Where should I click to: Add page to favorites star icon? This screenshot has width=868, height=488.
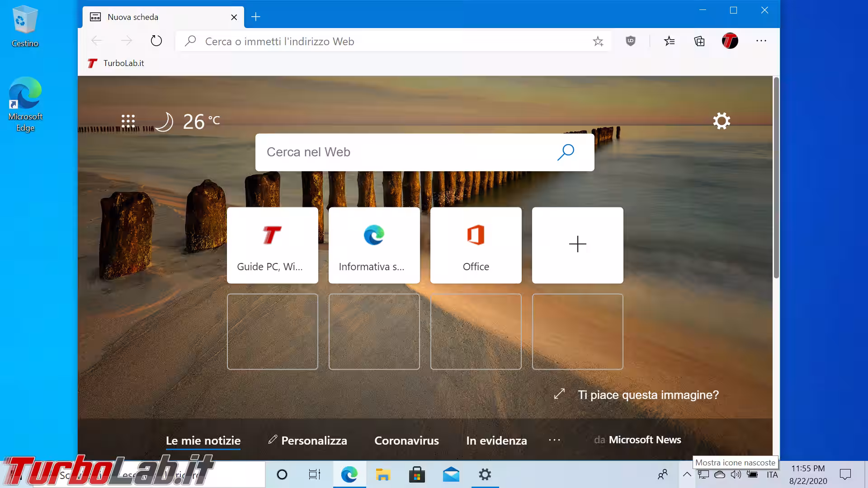(598, 42)
